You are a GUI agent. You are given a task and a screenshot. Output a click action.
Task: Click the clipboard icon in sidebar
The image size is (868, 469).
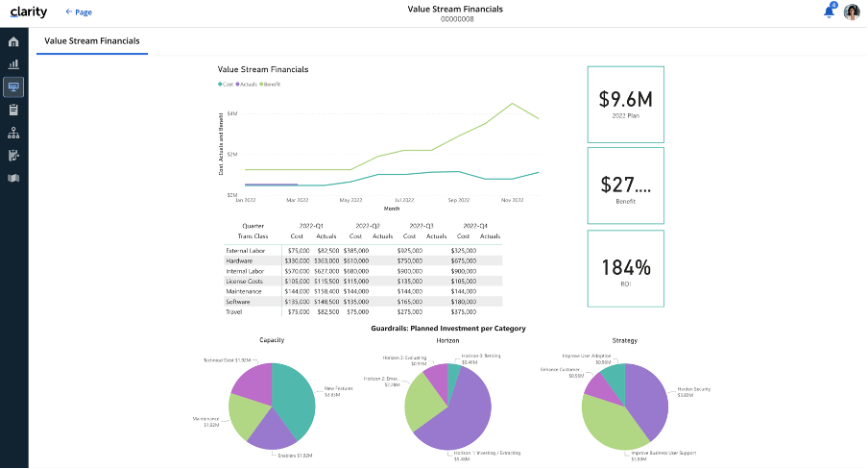[x=13, y=111]
